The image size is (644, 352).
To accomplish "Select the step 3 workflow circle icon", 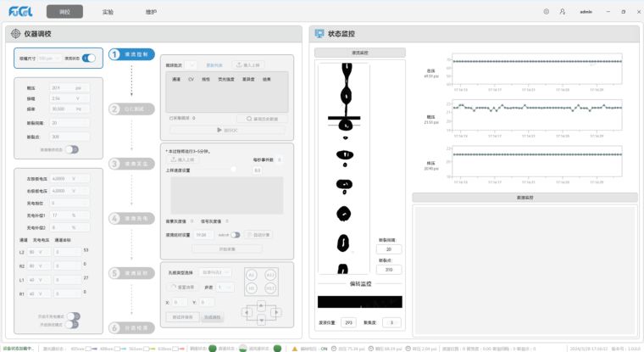I will (x=114, y=164).
